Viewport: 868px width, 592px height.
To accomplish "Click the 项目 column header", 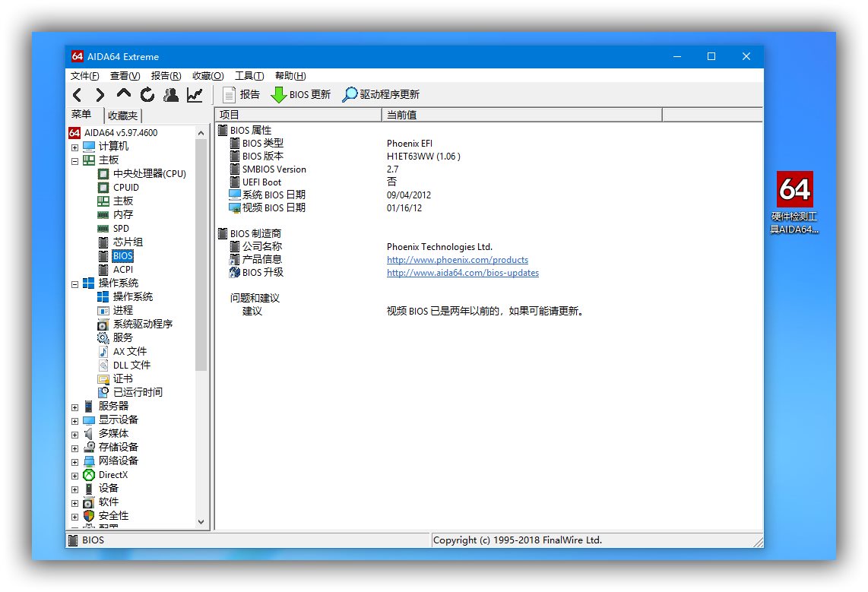I will coord(299,115).
